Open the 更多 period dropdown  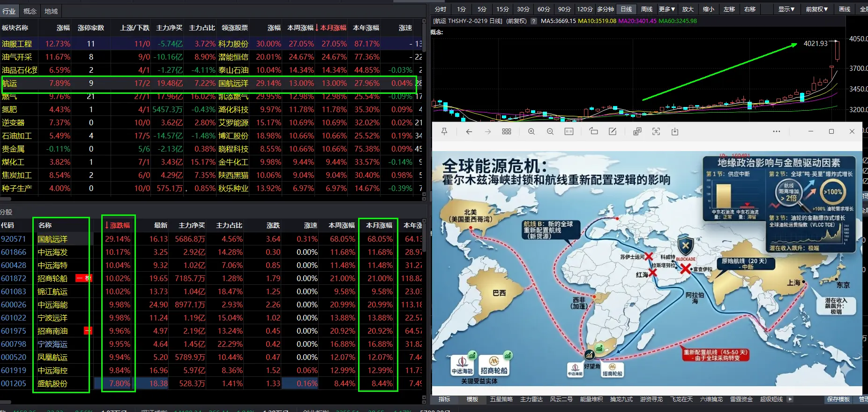pos(666,9)
